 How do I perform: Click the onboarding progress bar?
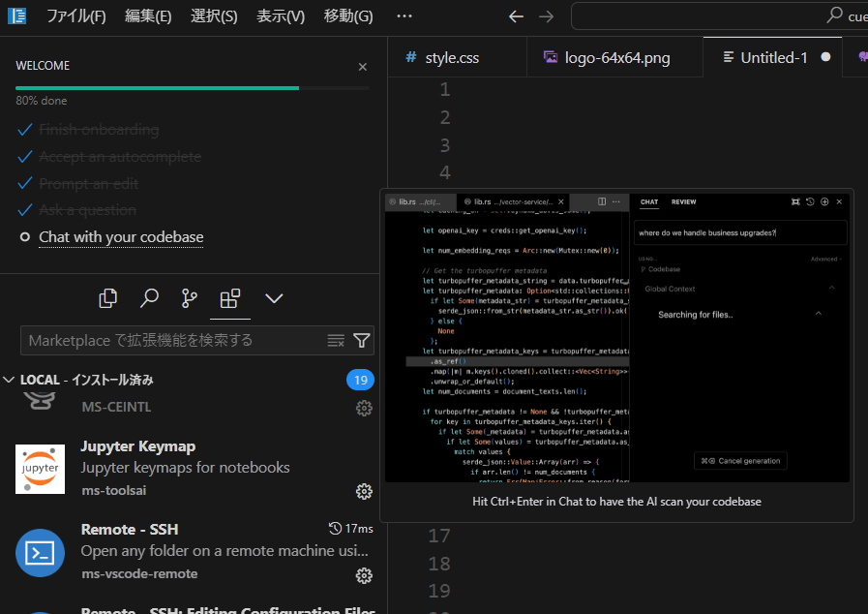(193, 88)
